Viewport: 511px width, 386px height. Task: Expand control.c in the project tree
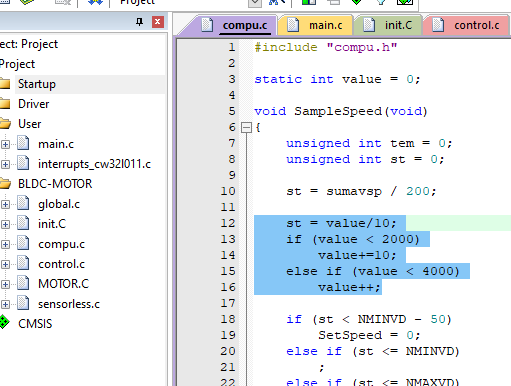pyautogui.click(x=5, y=264)
